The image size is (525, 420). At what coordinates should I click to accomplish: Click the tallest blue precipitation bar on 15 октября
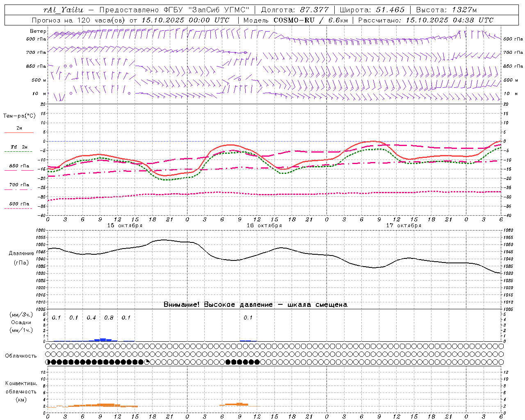[103, 340]
